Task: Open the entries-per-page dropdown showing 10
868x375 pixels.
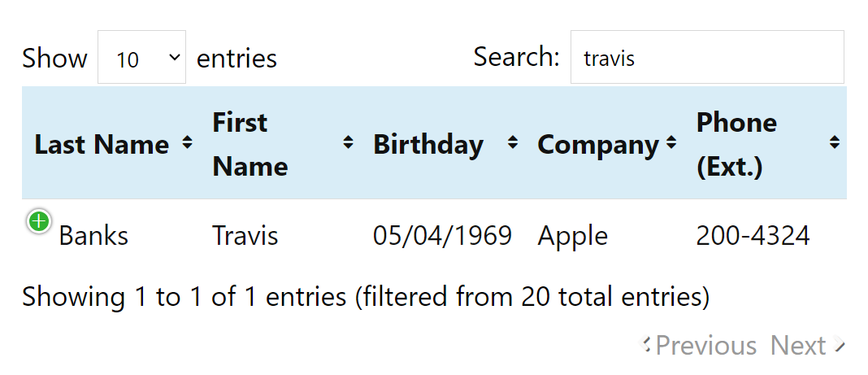Action: tap(141, 57)
